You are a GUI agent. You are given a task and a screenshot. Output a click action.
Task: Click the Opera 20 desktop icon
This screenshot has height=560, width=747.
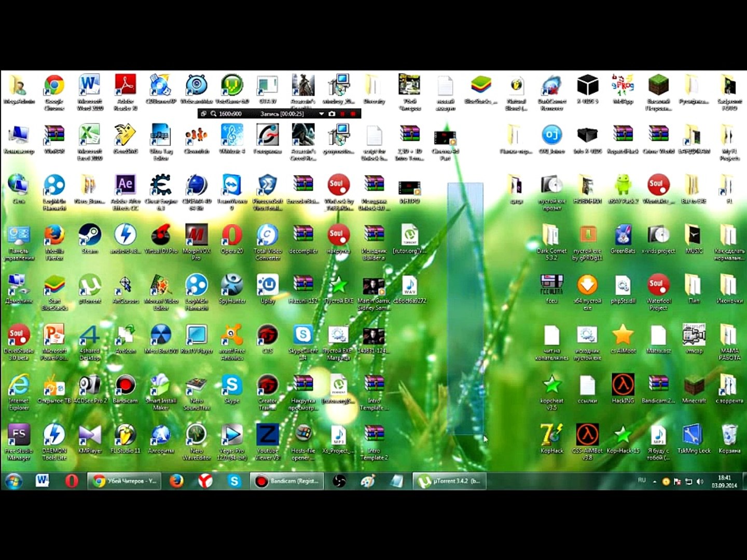pos(231,239)
